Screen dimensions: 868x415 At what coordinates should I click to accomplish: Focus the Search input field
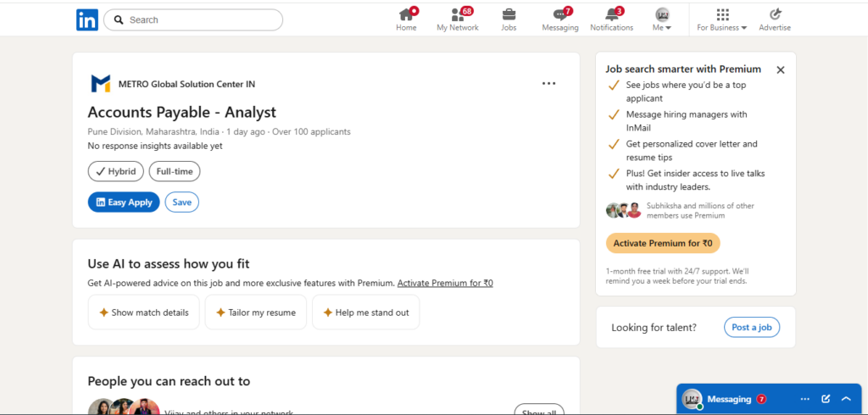point(193,20)
